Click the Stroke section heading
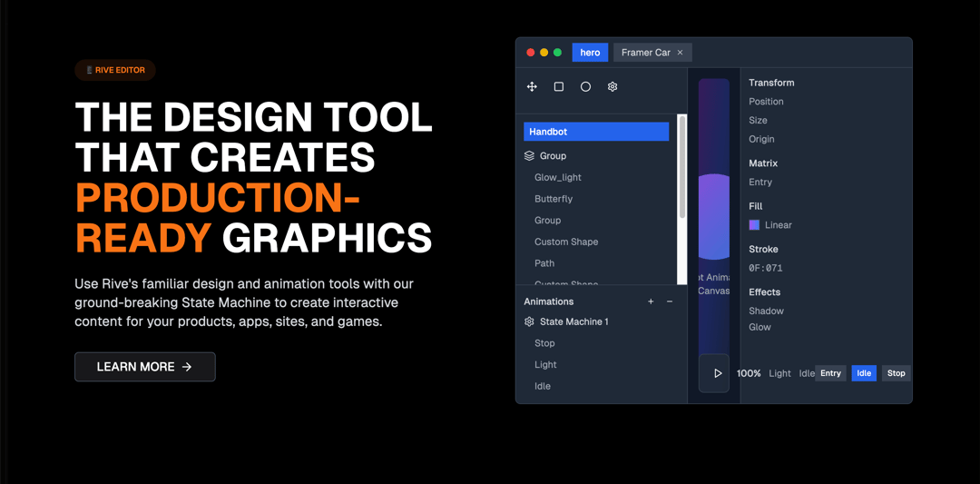Viewport: 980px width, 484px height. (x=764, y=249)
